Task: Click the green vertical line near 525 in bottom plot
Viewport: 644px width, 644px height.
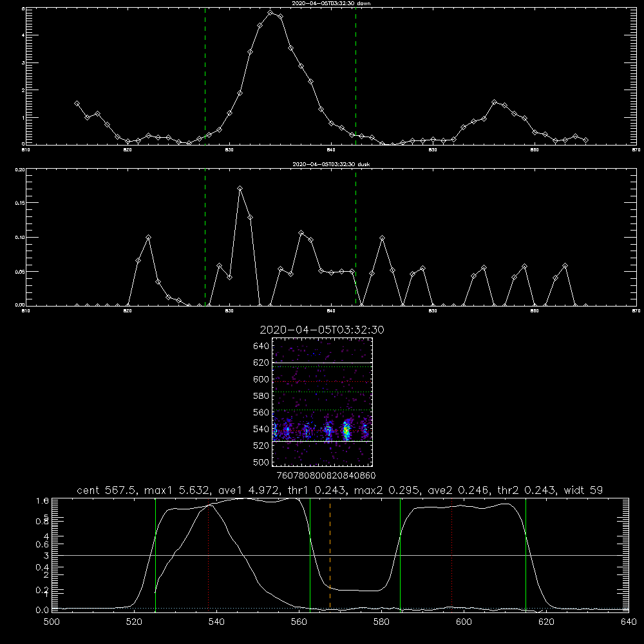Action: pyautogui.click(x=155, y=554)
